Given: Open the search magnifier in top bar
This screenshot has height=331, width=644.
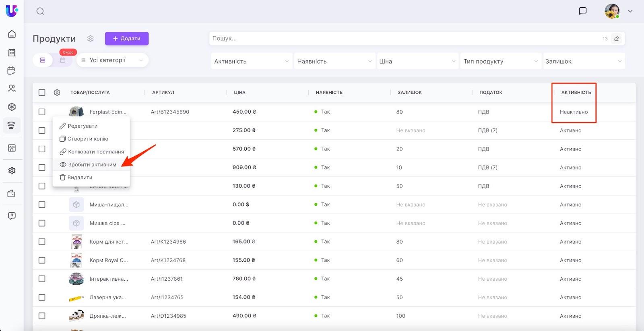Looking at the screenshot, I should [40, 11].
